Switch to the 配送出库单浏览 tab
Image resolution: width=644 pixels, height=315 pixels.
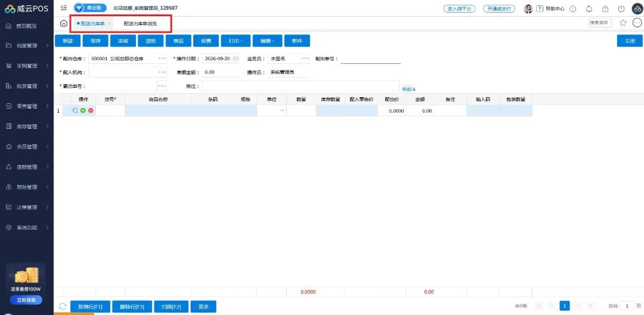point(140,23)
